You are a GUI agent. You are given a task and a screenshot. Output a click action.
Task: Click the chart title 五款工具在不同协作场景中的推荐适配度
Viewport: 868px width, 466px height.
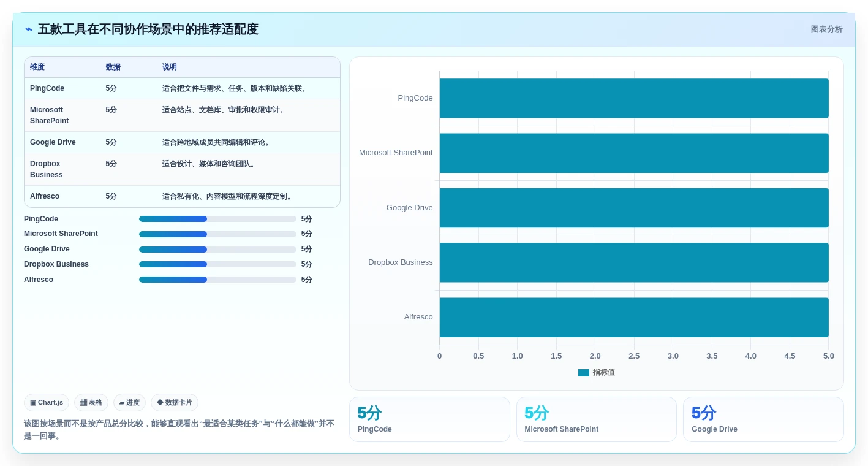coord(148,29)
